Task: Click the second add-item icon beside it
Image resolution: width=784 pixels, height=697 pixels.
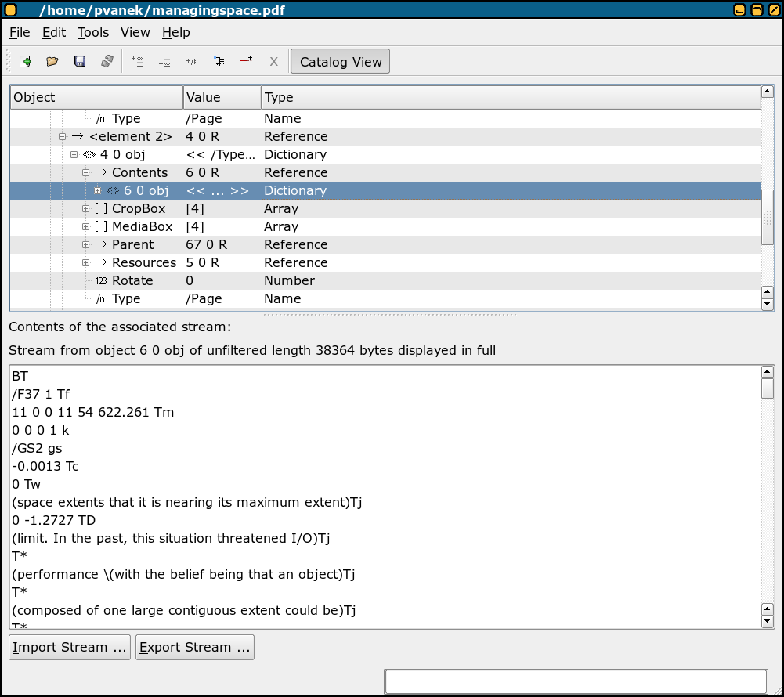Action: pos(164,61)
